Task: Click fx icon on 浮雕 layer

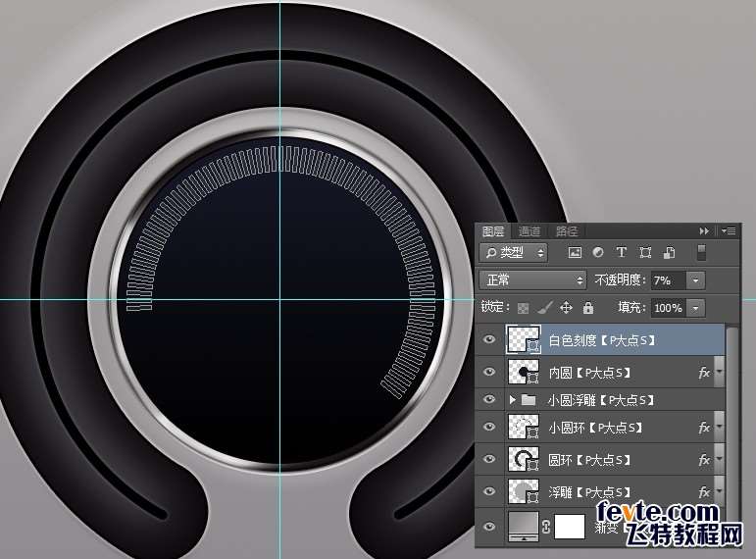Action: [x=704, y=492]
